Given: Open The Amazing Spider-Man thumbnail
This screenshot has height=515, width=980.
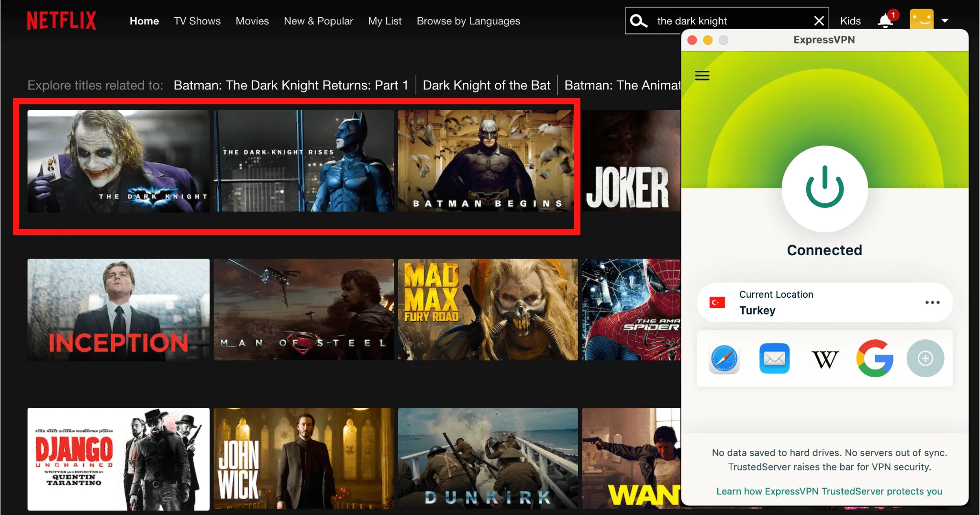Looking at the screenshot, I should (x=631, y=310).
